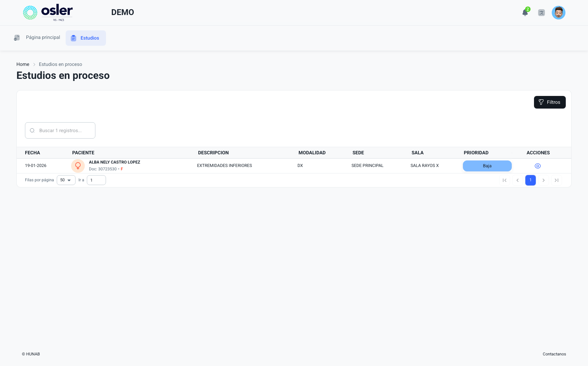Click the Buscar registros search field
Screen dimensions: 588x366
point(60,130)
